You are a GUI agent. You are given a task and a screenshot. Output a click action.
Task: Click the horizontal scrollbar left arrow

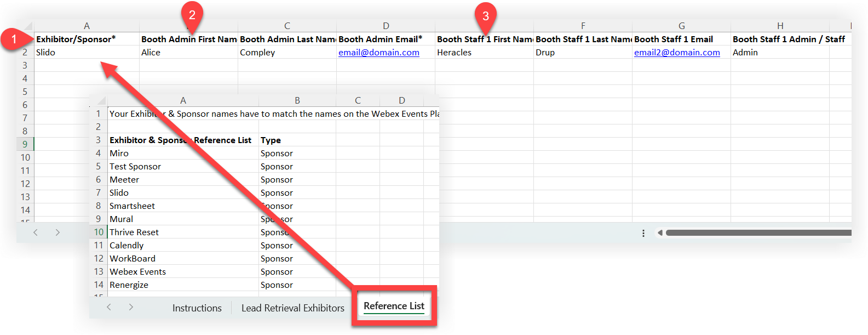[x=660, y=233]
